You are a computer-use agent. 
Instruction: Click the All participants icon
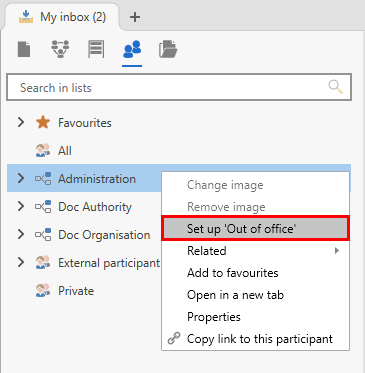[43, 151]
